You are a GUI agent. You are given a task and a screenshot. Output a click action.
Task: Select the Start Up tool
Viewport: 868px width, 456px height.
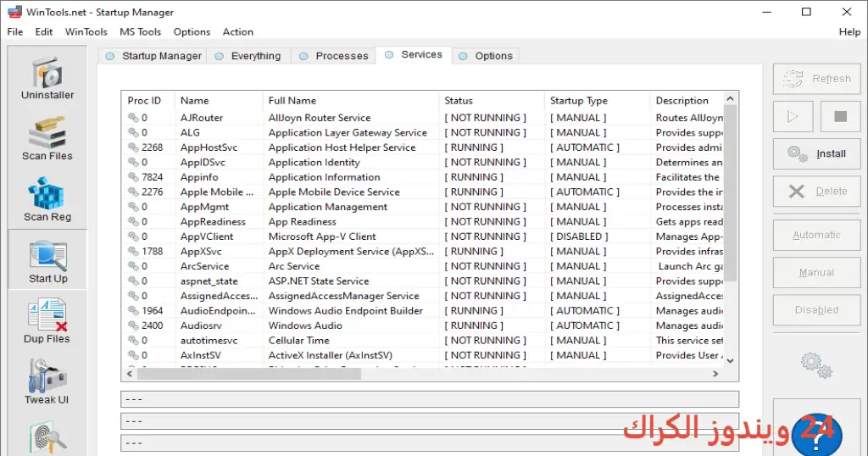pyautogui.click(x=47, y=261)
